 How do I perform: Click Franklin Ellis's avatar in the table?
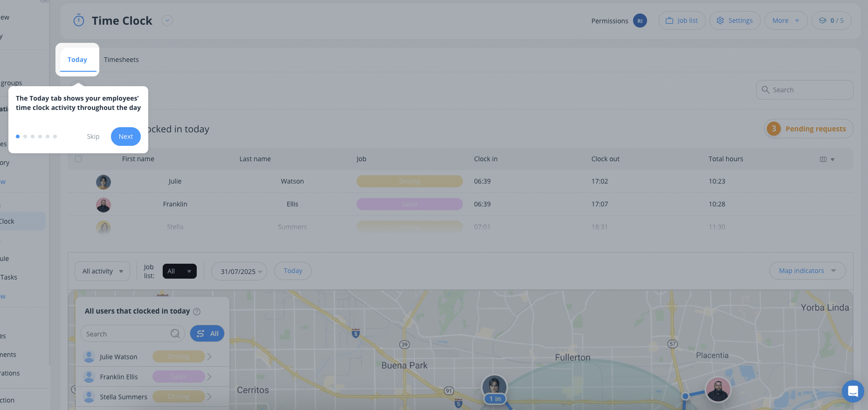(103, 205)
